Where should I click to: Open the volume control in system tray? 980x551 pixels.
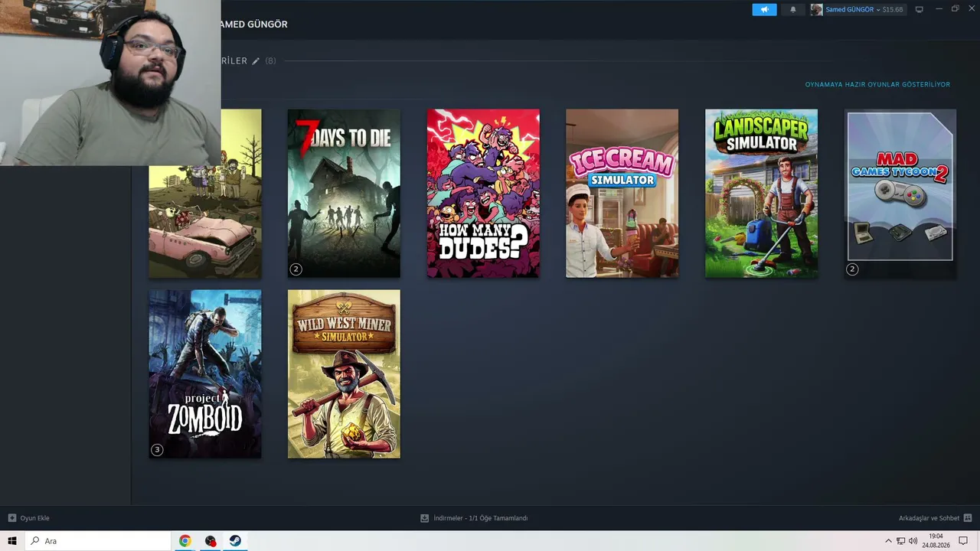[x=913, y=541]
